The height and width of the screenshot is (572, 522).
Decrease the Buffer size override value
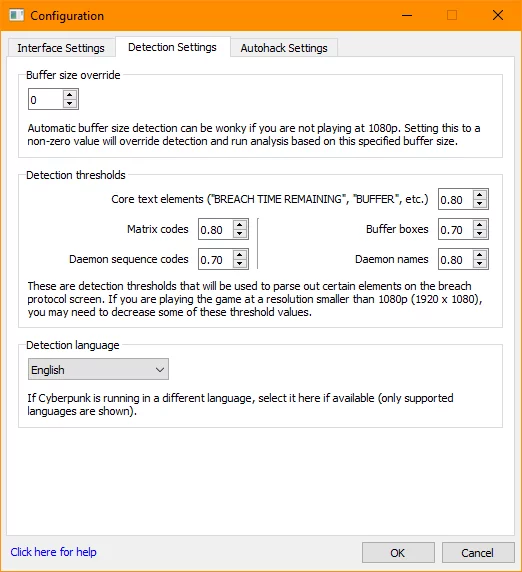[70, 104]
